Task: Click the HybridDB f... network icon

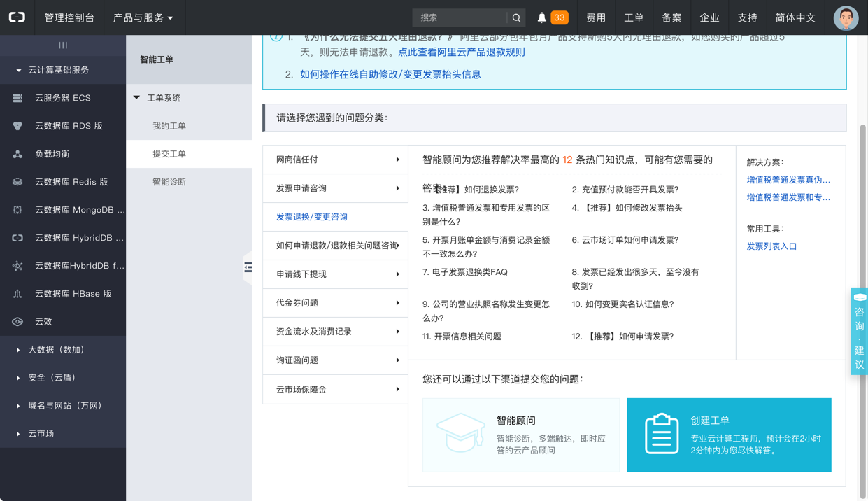Action: tap(17, 266)
